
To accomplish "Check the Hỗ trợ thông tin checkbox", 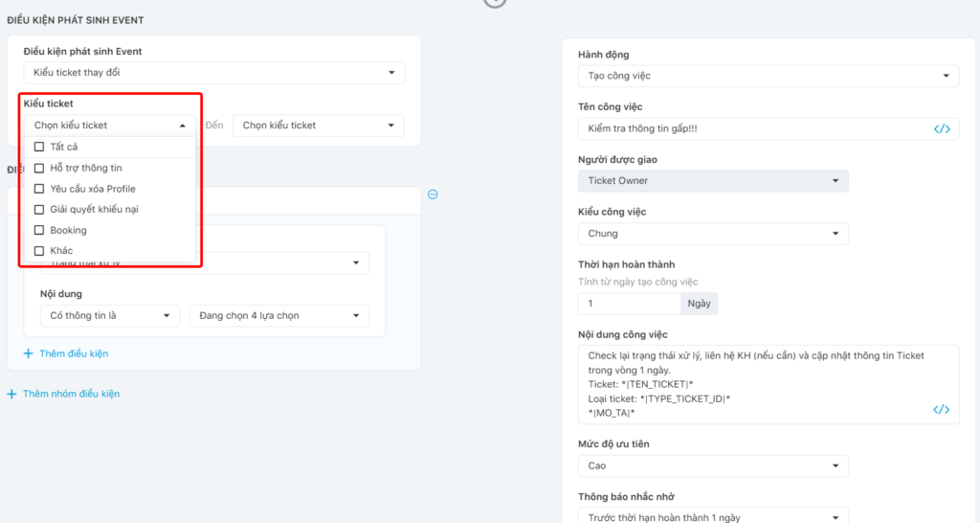I will pos(39,168).
